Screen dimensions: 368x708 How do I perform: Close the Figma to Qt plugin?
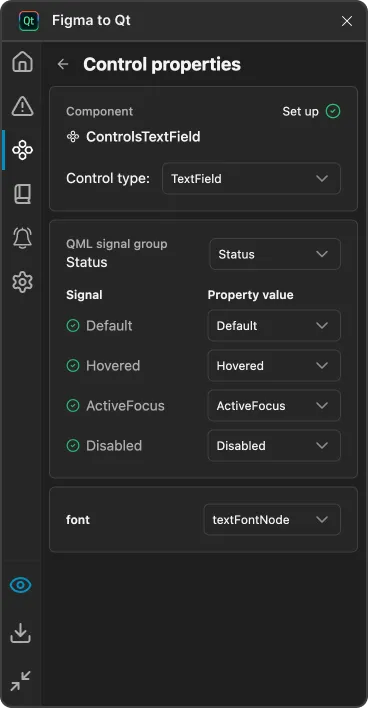(347, 21)
